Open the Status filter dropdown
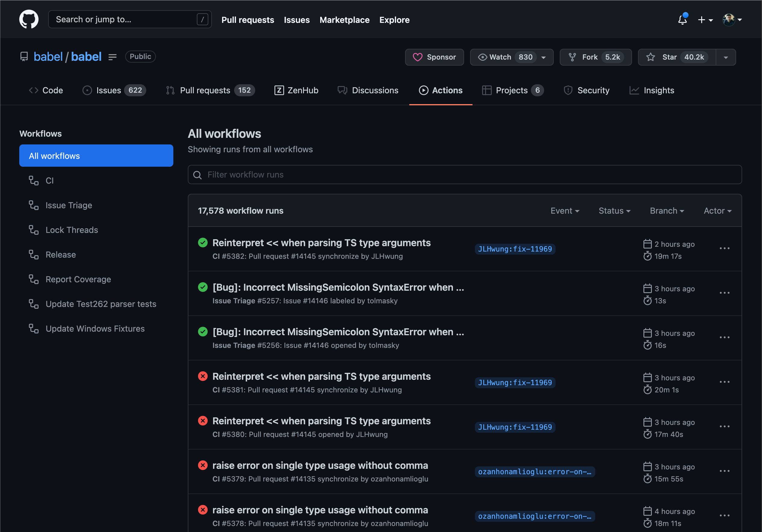Screen dimensions: 762x532 click(x=614, y=211)
